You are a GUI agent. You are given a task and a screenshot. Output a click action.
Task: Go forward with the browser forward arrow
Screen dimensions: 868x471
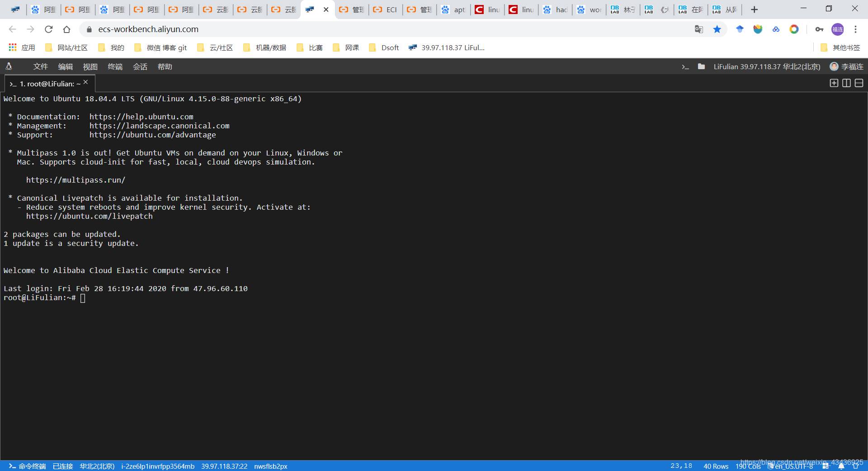click(x=30, y=29)
